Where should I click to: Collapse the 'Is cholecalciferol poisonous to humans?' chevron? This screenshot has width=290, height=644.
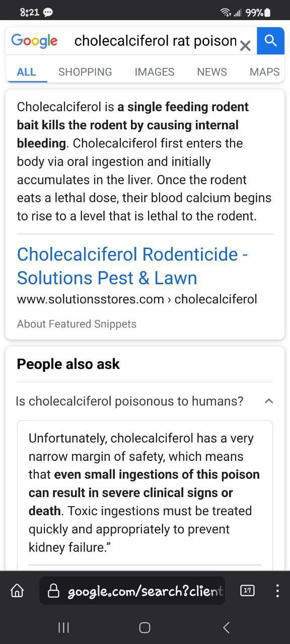pyautogui.click(x=269, y=401)
